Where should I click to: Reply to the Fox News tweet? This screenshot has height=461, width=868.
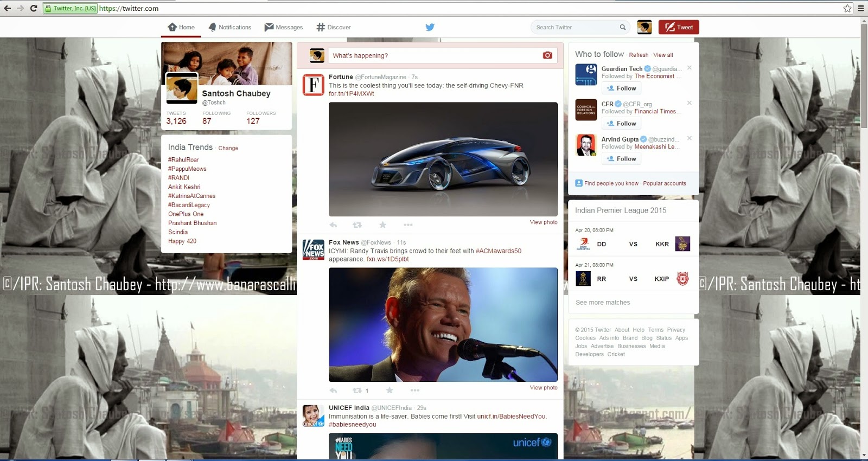point(333,390)
